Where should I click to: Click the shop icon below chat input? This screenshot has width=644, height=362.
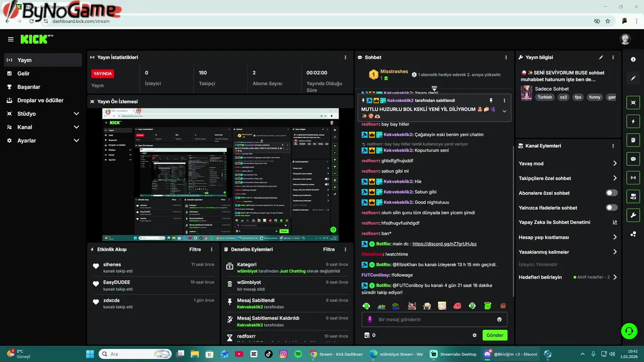367,335
